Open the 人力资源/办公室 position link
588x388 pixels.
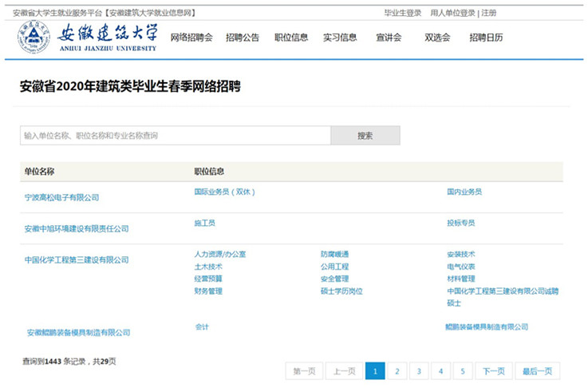tap(220, 255)
